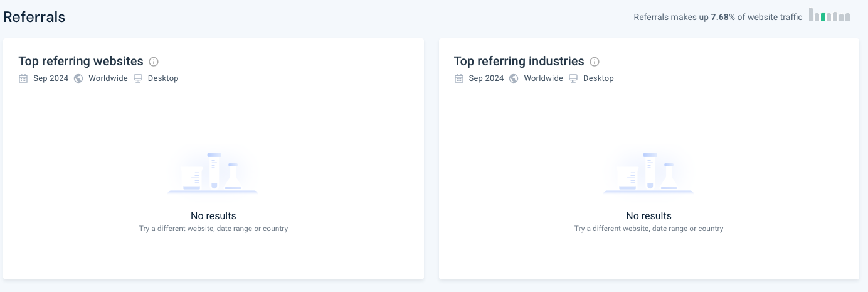Click info icon beside Top referring industries
Image resolution: width=868 pixels, height=292 pixels.
[x=595, y=62]
